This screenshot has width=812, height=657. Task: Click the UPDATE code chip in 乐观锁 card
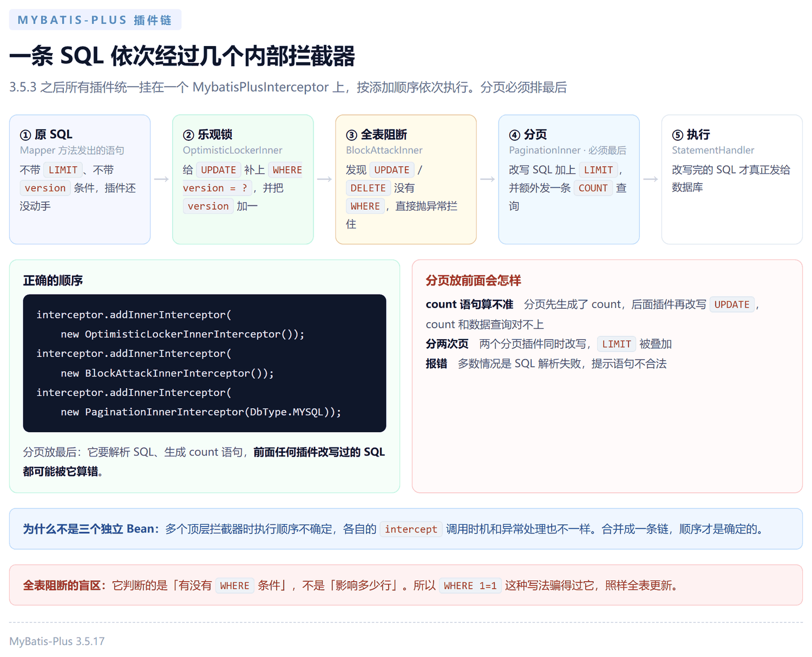click(219, 170)
